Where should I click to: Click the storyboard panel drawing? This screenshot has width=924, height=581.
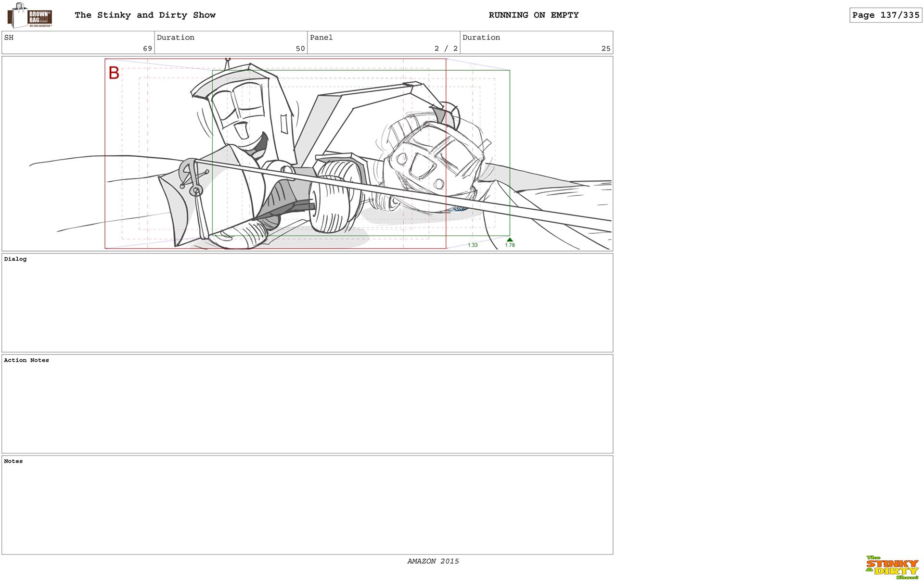click(x=307, y=153)
